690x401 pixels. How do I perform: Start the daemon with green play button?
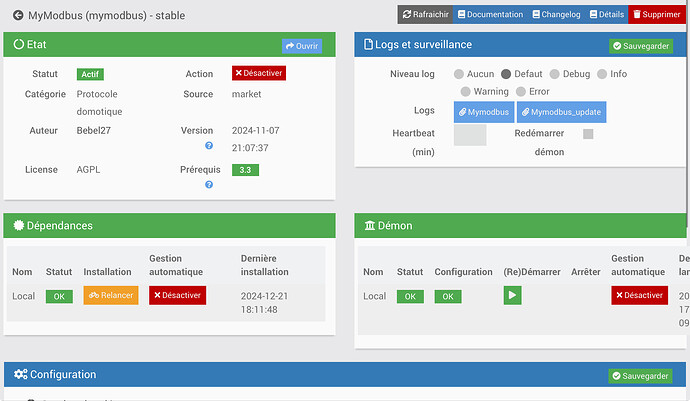click(512, 295)
